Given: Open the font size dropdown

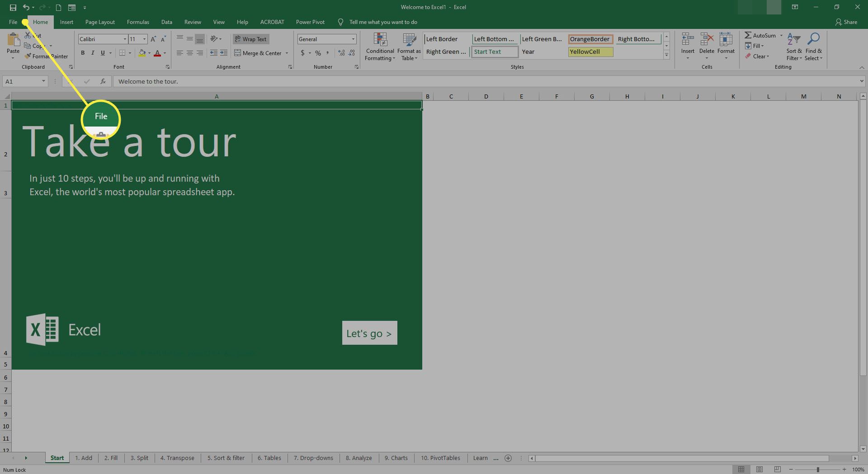Looking at the screenshot, I should point(144,39).
